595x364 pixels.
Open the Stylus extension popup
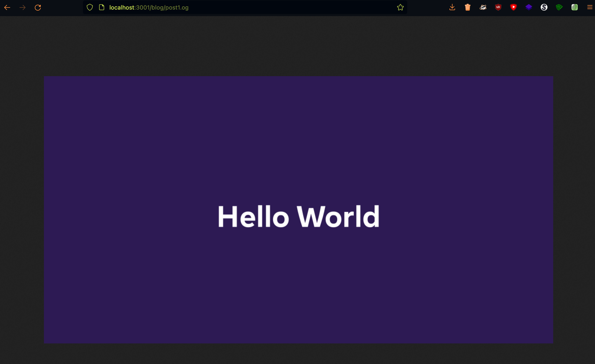[x=544, y=7]
